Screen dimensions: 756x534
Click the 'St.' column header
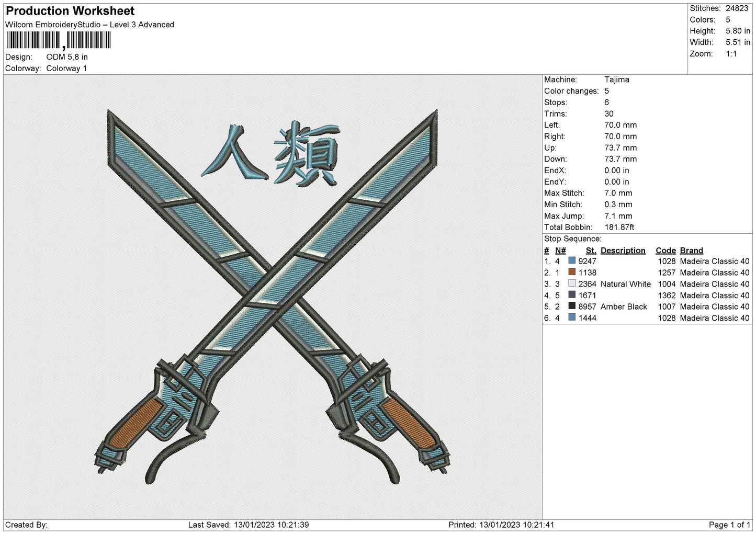click(x=591, y=251)
